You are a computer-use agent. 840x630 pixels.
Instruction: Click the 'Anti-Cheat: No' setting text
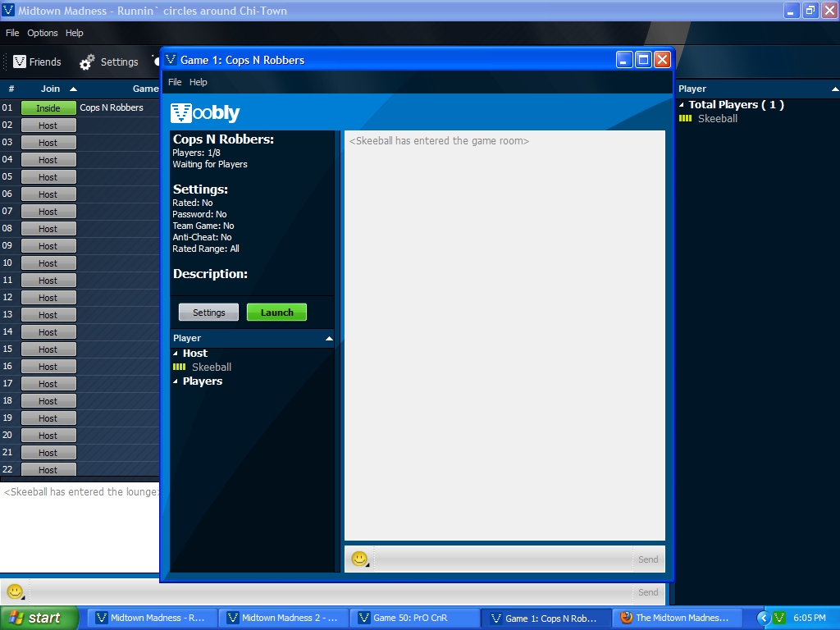(x=202, y=237)
